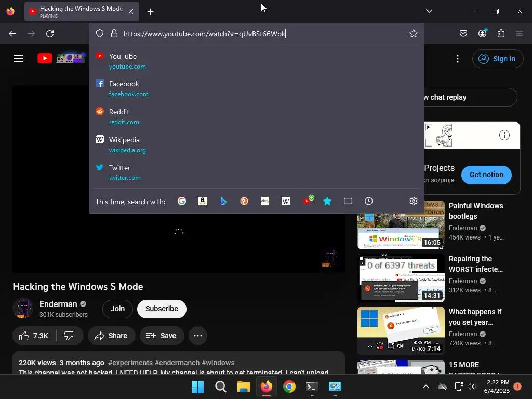Open the Firefox account icon
The height and width of the screenshot is (399, 532).
pos(482,33)
